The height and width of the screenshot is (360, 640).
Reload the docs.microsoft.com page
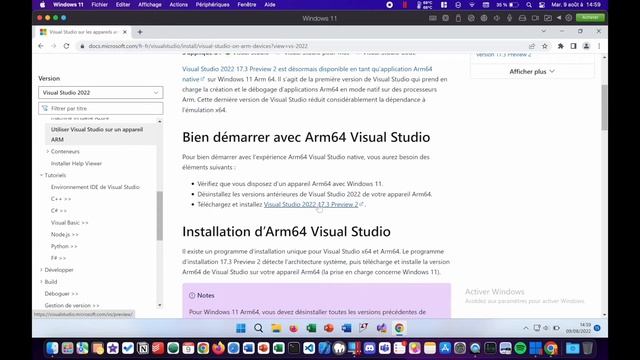(x=66, y=46)
